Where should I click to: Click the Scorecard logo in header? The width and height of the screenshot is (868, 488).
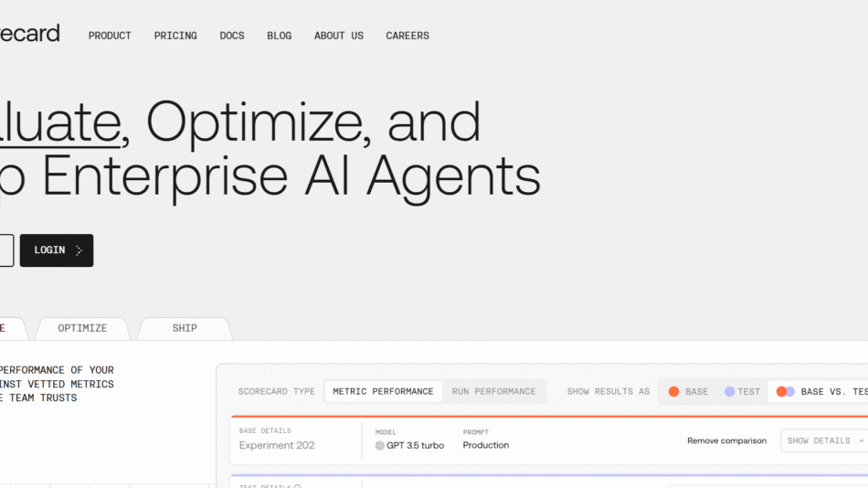tap(29, 34)
